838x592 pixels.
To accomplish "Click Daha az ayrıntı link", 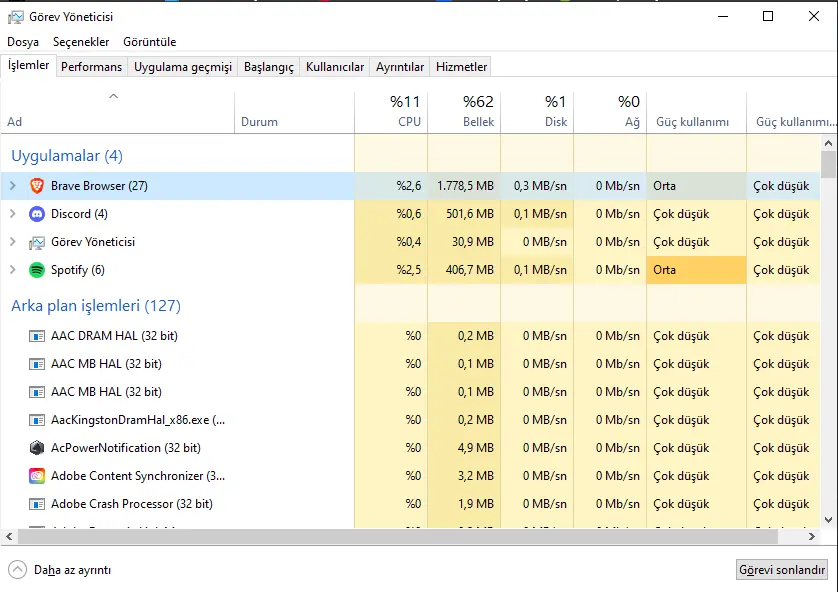I will click(x=73, y=570).
